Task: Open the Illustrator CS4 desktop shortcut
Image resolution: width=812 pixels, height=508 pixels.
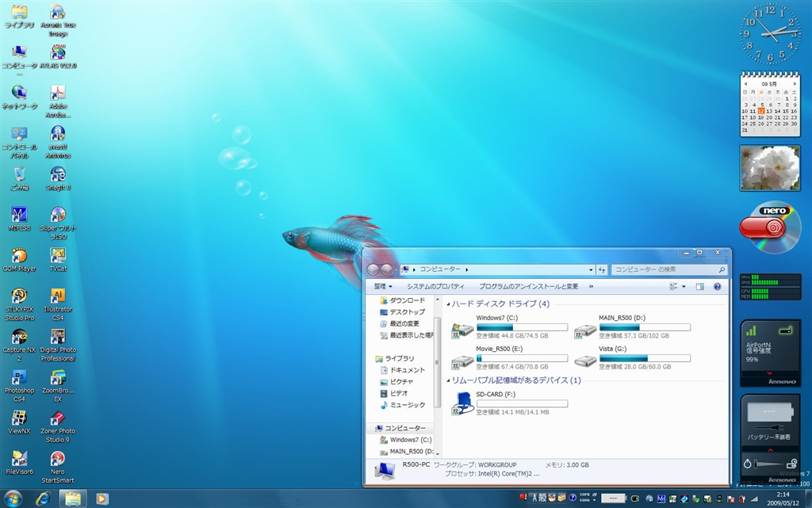Action: [x=57, y=296]
